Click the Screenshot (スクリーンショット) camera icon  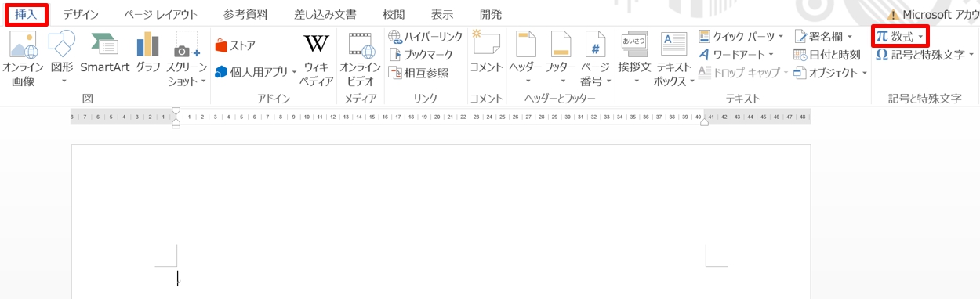187,45
